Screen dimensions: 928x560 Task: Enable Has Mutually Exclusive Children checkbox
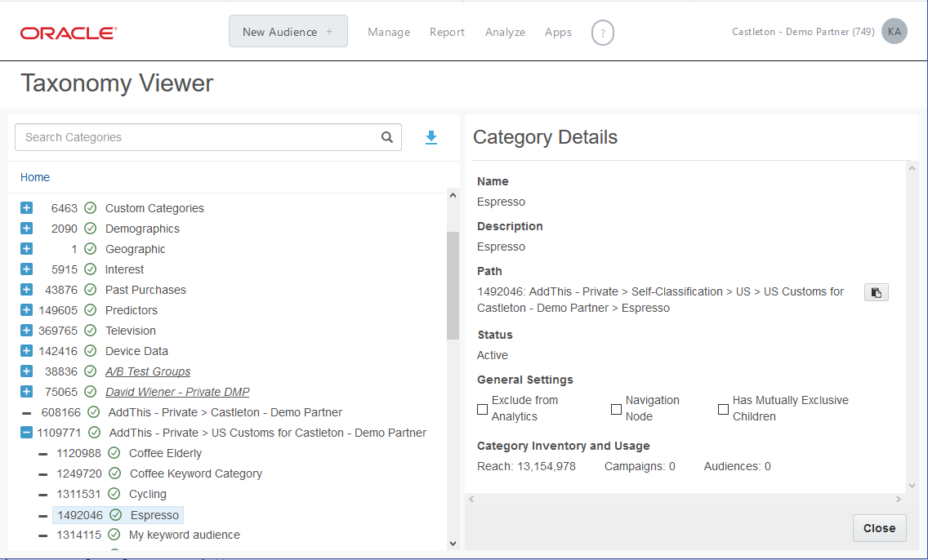point(723,409)
